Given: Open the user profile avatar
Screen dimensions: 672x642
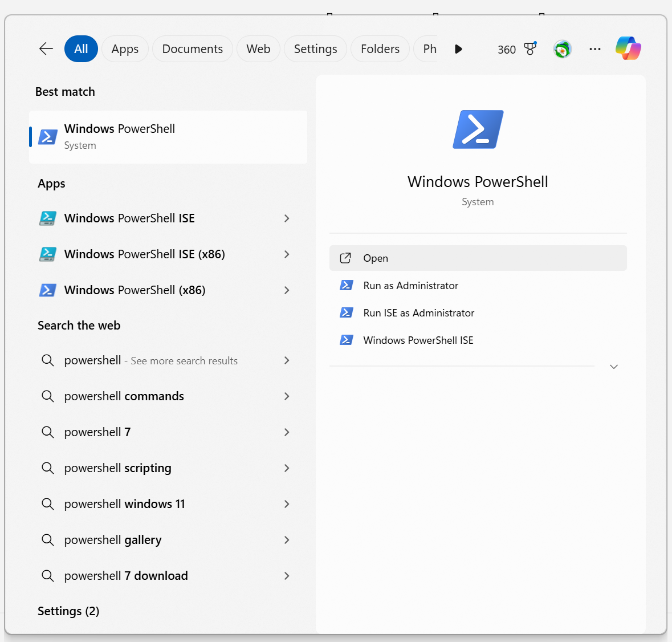Looking at the screenshot, I should [x=563, y=49].
